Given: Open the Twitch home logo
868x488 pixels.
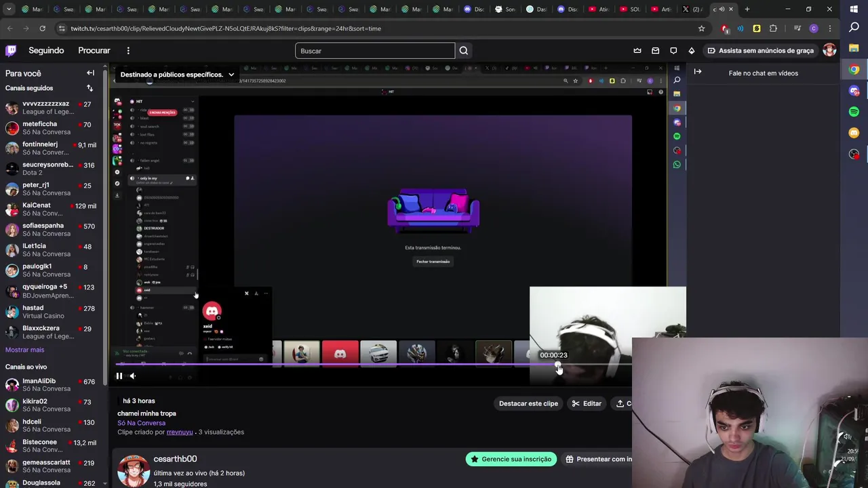Looking at the screenshot, I should [11, 51].
